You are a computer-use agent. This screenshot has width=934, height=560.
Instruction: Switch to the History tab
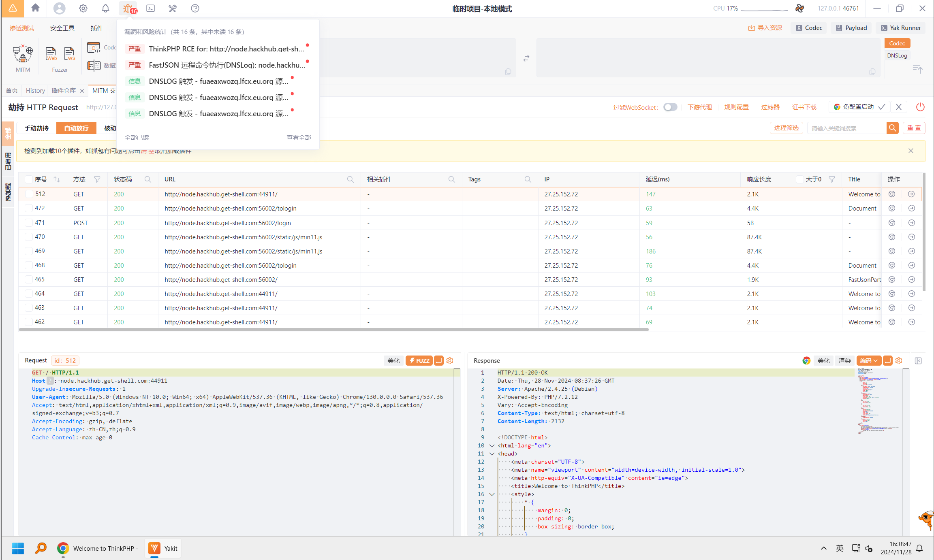pos(35,90)
